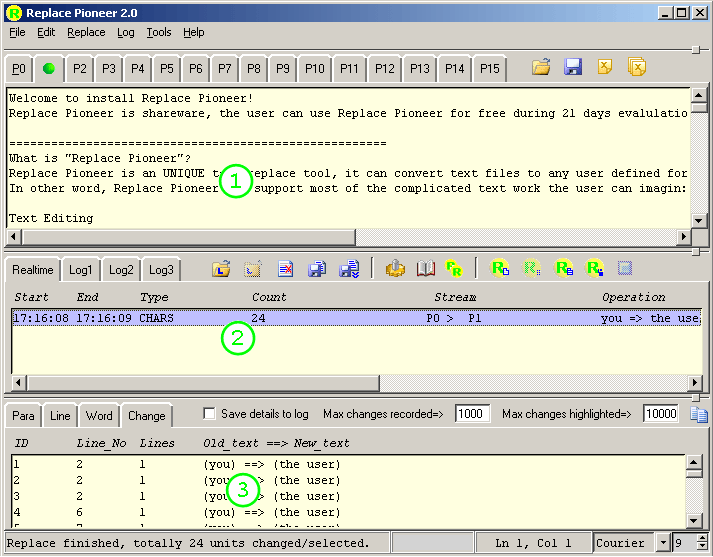
Task: Select the Word tab
Action: point(99,416)
